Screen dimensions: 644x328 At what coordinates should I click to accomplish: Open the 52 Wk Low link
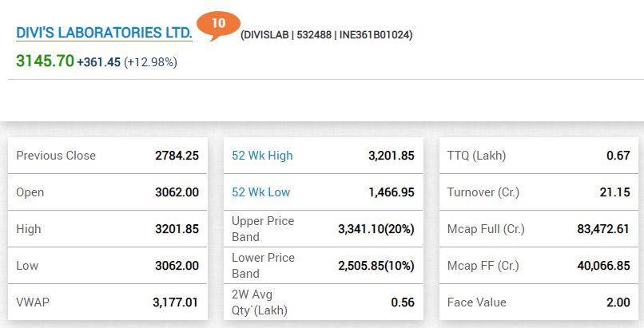coord(260,192)
